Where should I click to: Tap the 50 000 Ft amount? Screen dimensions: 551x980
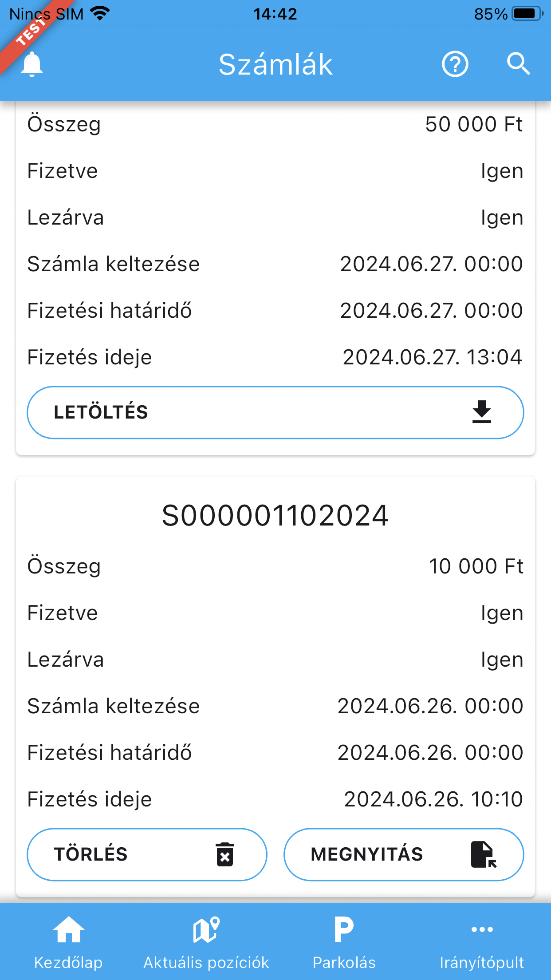point(474,124)
